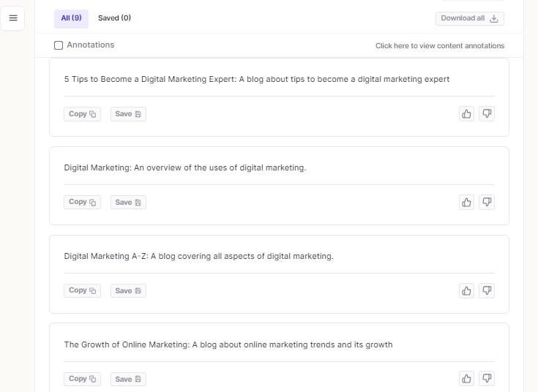
Task: Copy the '5 Tips to Become a Digital Marketing Expert' result
Action: tap(82, 114)
